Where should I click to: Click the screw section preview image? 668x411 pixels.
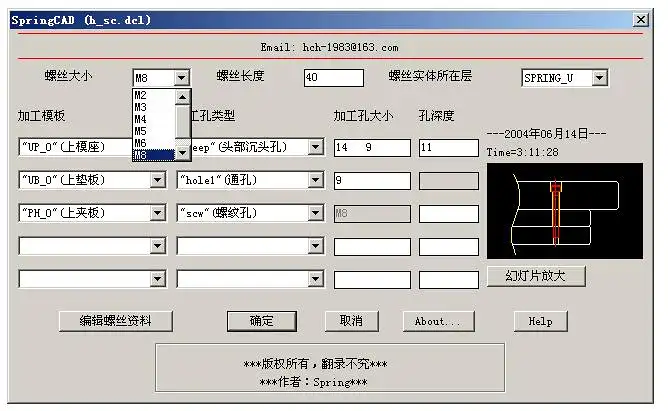[565, 211]
